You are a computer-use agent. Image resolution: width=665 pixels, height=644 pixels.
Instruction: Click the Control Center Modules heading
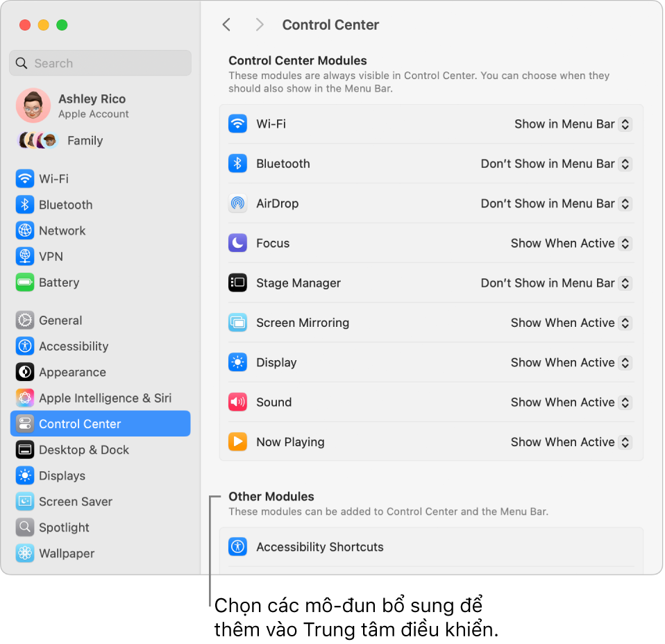[298, 60]
